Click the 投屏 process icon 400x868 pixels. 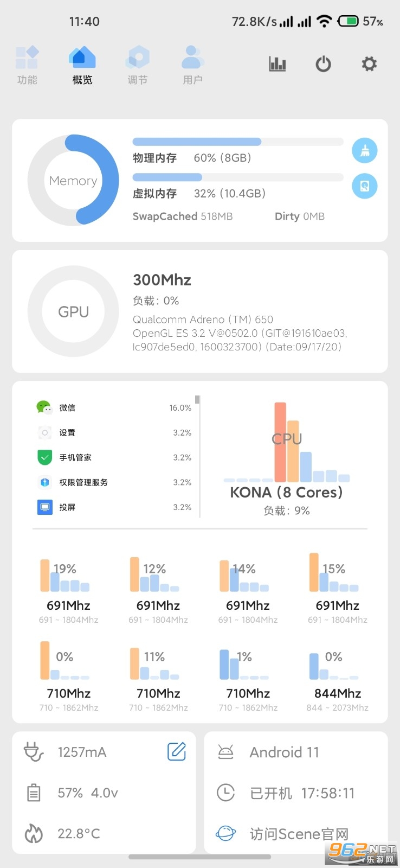44,507
